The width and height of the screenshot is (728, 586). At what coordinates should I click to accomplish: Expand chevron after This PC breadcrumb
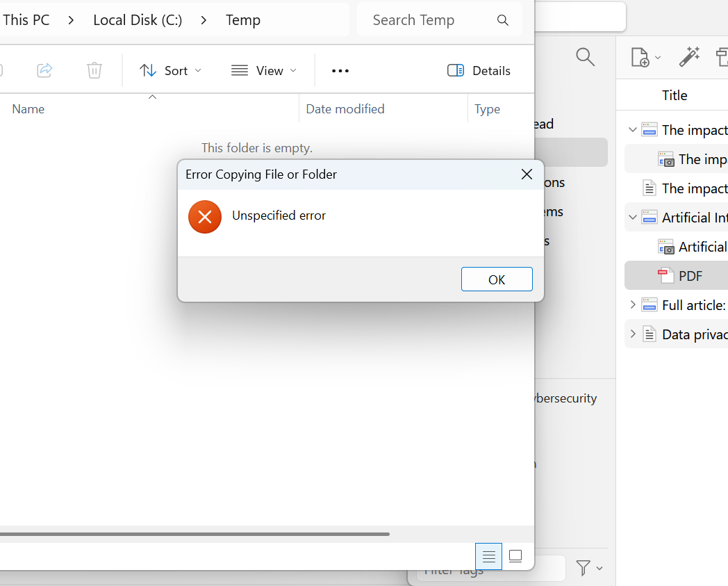pos(71,20)
